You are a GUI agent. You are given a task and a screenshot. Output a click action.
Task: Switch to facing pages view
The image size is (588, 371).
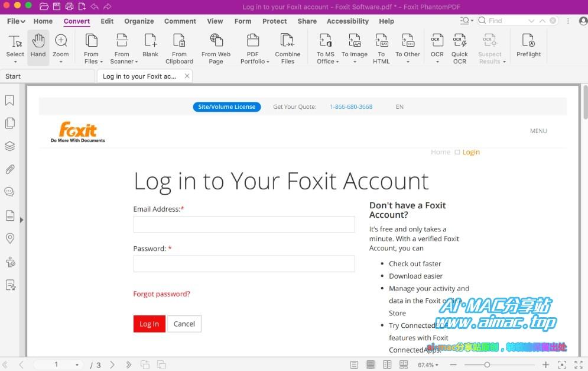[x=387, y=364]
